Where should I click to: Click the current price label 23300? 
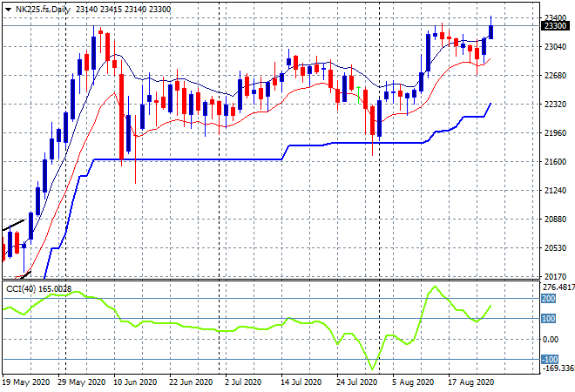click(555, 26)
